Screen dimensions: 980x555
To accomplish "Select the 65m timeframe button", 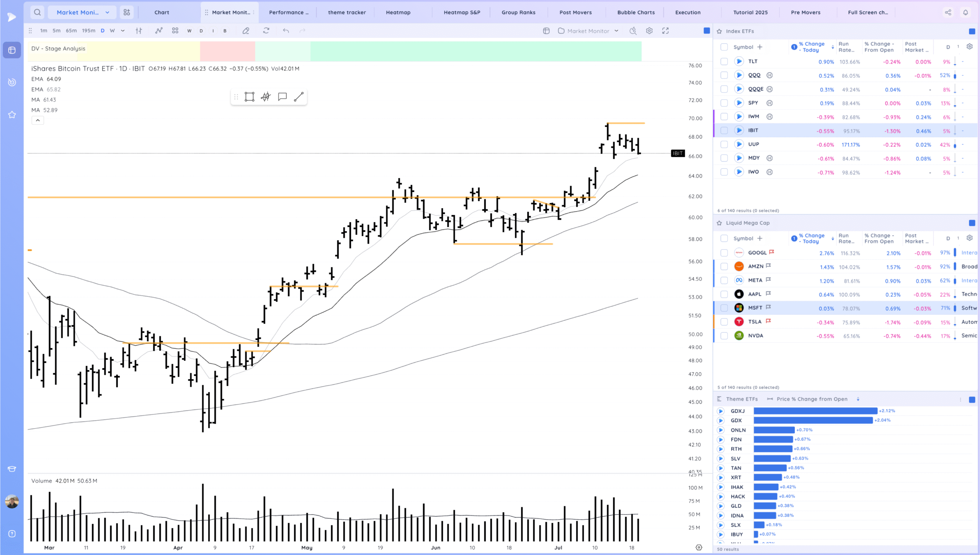I will tap(71, 31).
